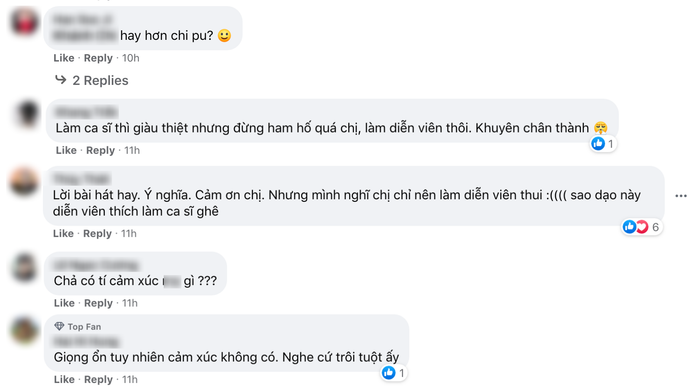The height and width of the screenshot is (389, 700).
Task: Open avatar of the first commenter
Action: pyautogui.click(x=24, y=21)
